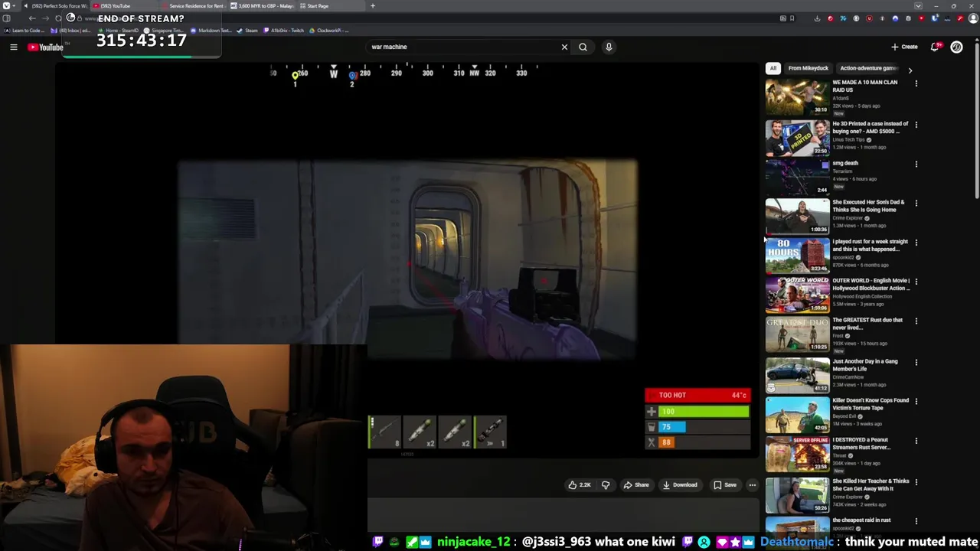
Task: Open options for 'smg death' video
Action: 916,164
